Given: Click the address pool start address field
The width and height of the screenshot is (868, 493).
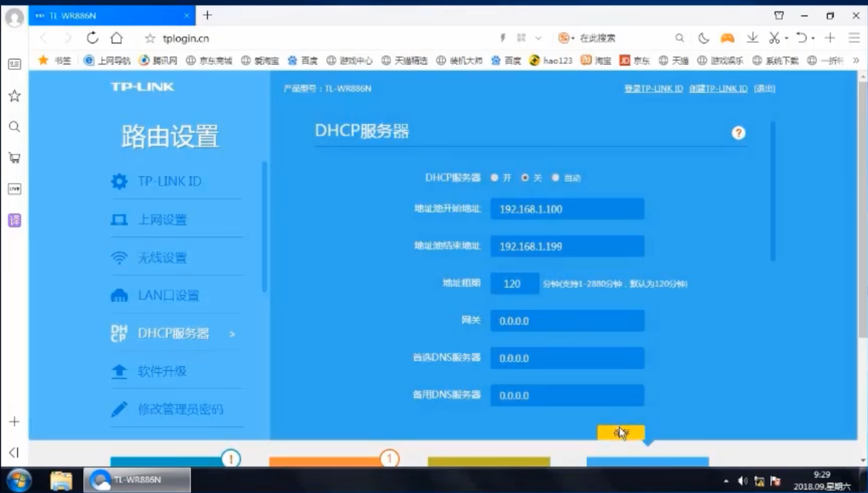Looking at the screenshot, I should (567, 209).
